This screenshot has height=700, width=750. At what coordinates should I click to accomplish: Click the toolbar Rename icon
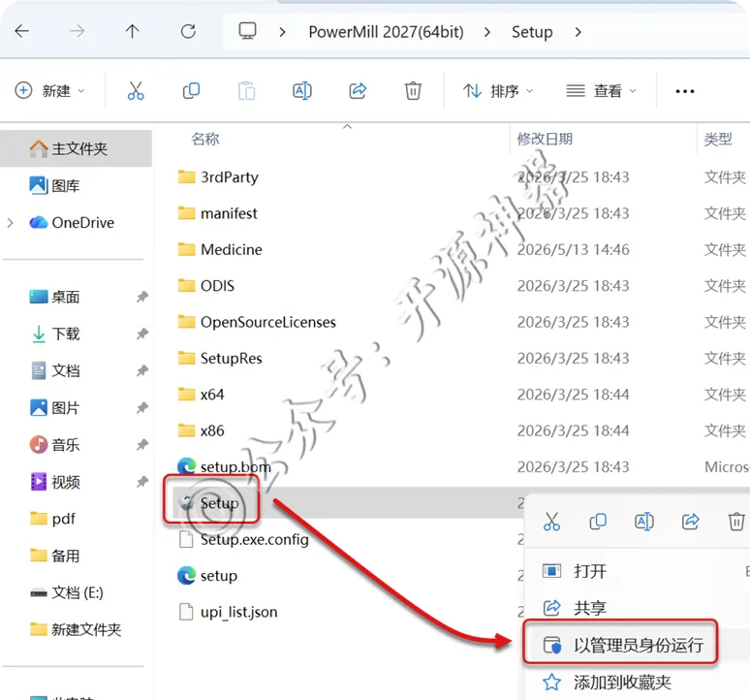(x=301, y=90)
